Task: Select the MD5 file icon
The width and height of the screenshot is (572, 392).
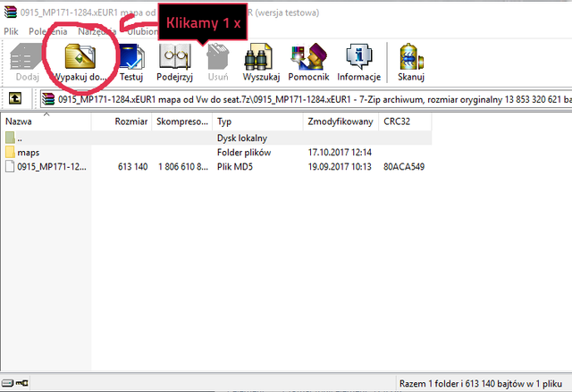Action: coord(10,166)
